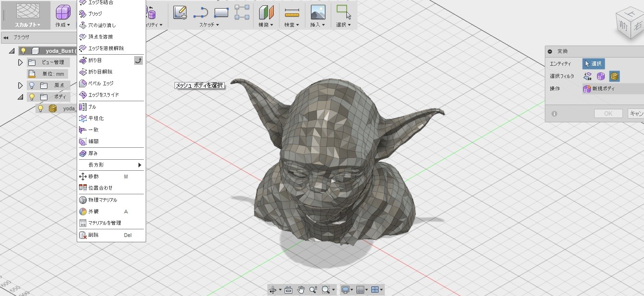The image size is (644, 296).
Task: Toggle visibility bulb of yoda_ mesh body
Action: 40,108
